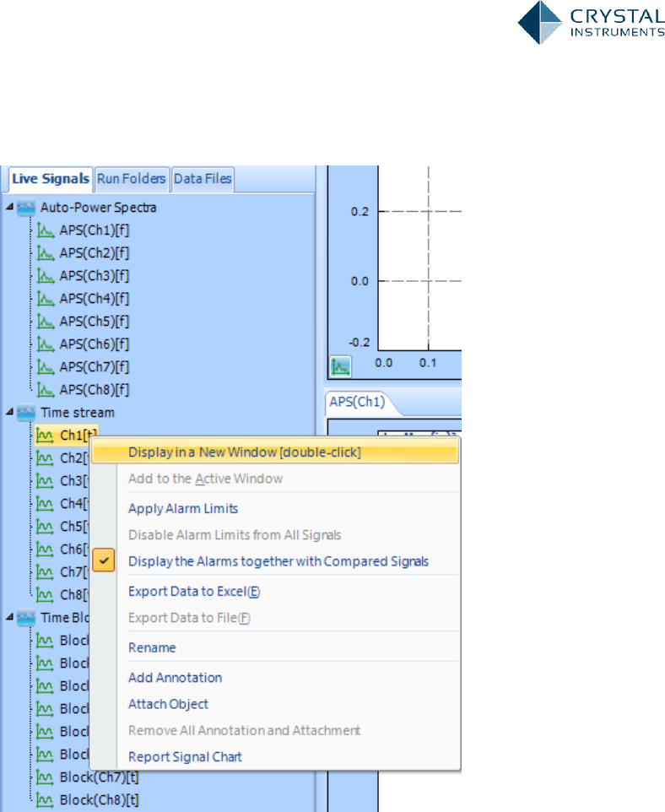Viewport: 665px width, 812px height.
Task: Switch to the Live Signals tab
Action: [x=51, y=179]
